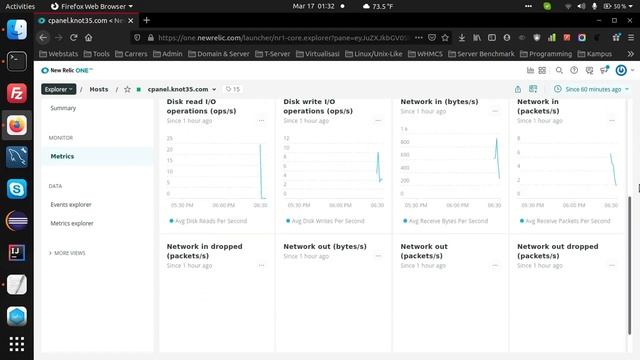Open Events explorer

pyautogui.click(x=71, y=204)
